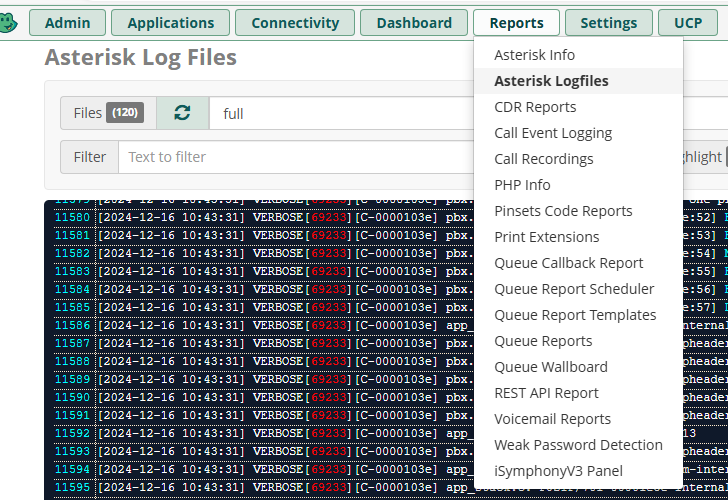Viewport: 728px width, 500px height.
Task: Click log line number 11581
Action: tap(72, 235)
